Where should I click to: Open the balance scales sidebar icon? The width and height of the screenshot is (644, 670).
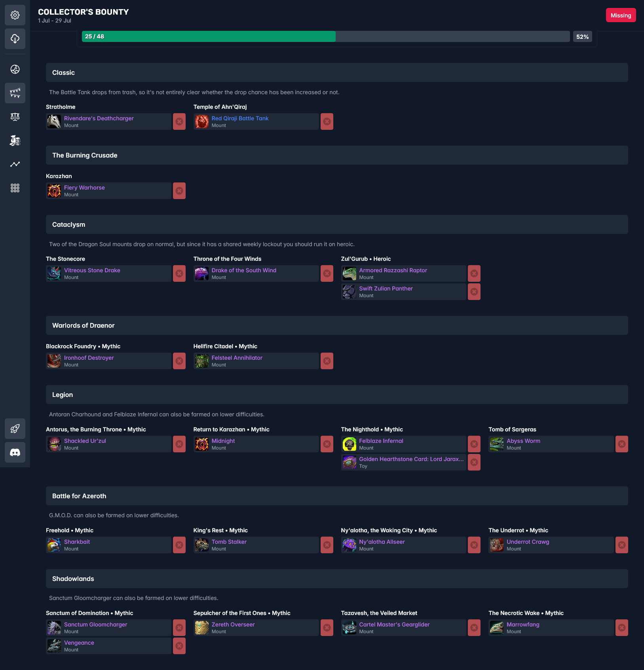pyautogui.click(x=15, y=117)
